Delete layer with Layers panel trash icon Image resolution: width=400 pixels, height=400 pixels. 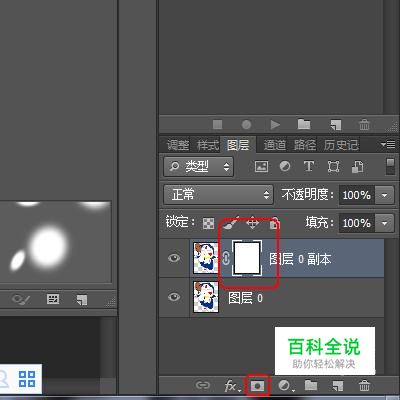tap(364, 386)
